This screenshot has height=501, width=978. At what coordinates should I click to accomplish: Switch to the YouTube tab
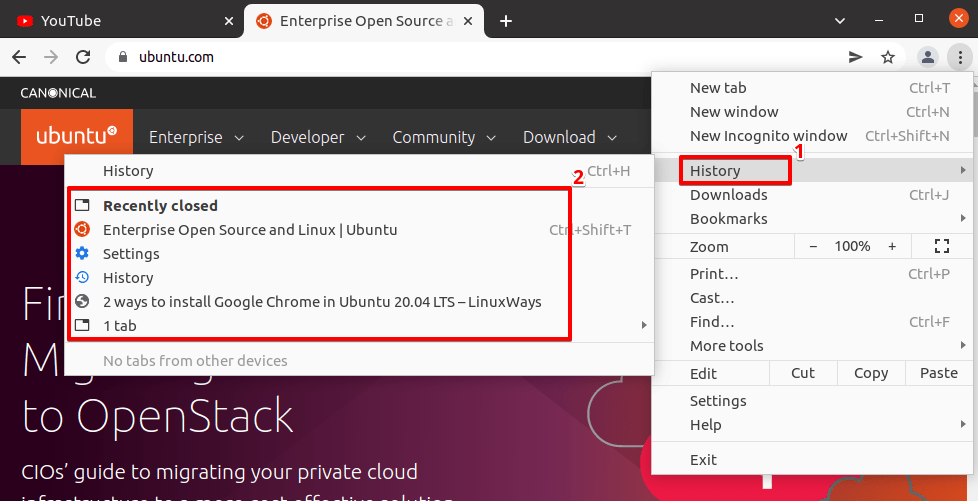pyautogui.click(x=122, y=21)
